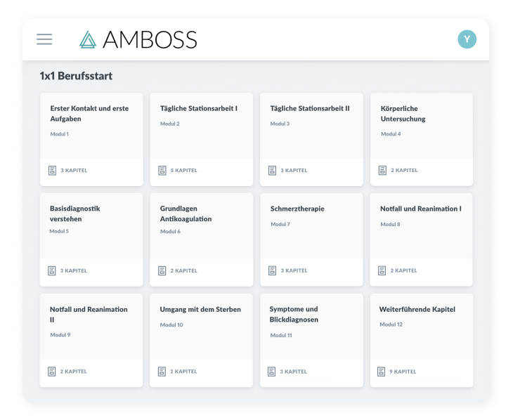
Task: Click the Modul 2 label
Action: tap(170, 124)
